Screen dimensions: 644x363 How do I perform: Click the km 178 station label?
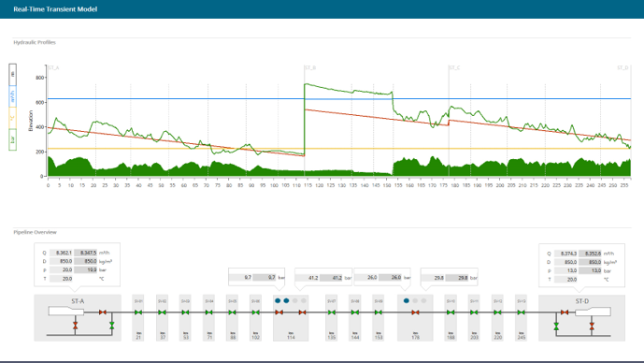coord(415,336)
